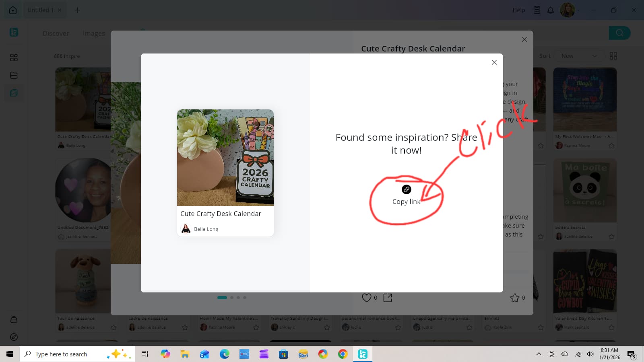This screenshot has height=362, width=644.
Task: Switch grid view layout option
Action: 613,56
